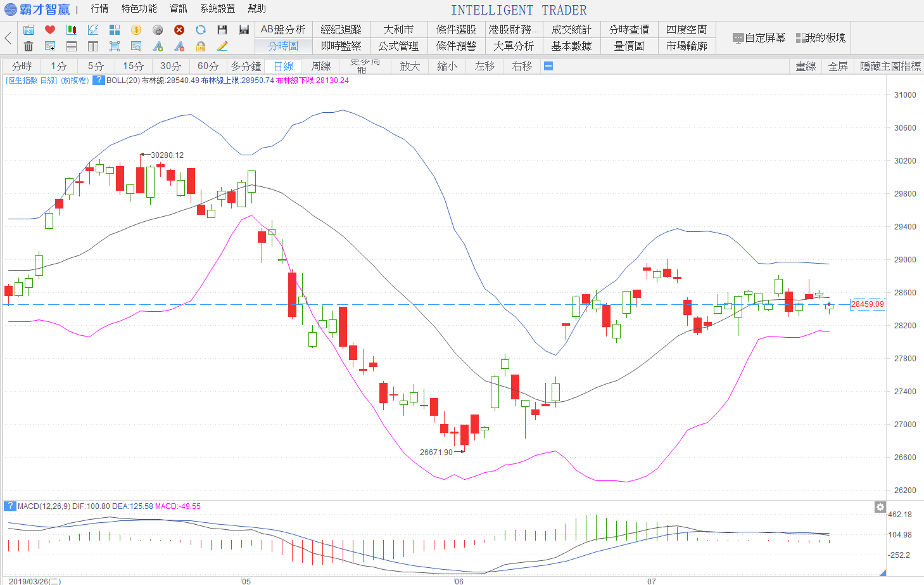The image size is (924, 585).
Task: Open the 系統設置 menu
Action: 217,9
